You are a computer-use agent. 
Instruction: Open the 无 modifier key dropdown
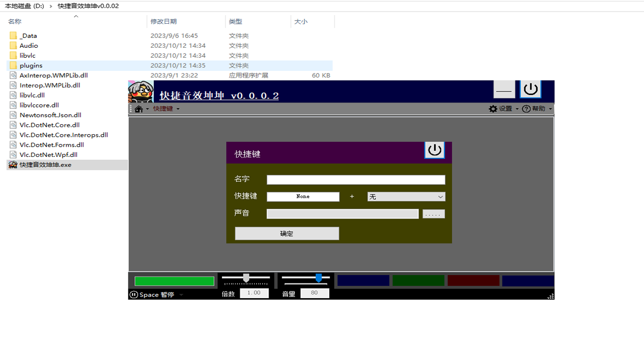point(406,197)
